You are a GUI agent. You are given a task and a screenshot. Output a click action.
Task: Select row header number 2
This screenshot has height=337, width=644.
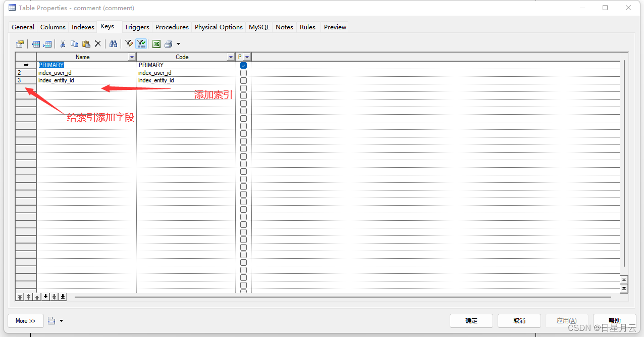pyautogui.click(x=26, y=73)
